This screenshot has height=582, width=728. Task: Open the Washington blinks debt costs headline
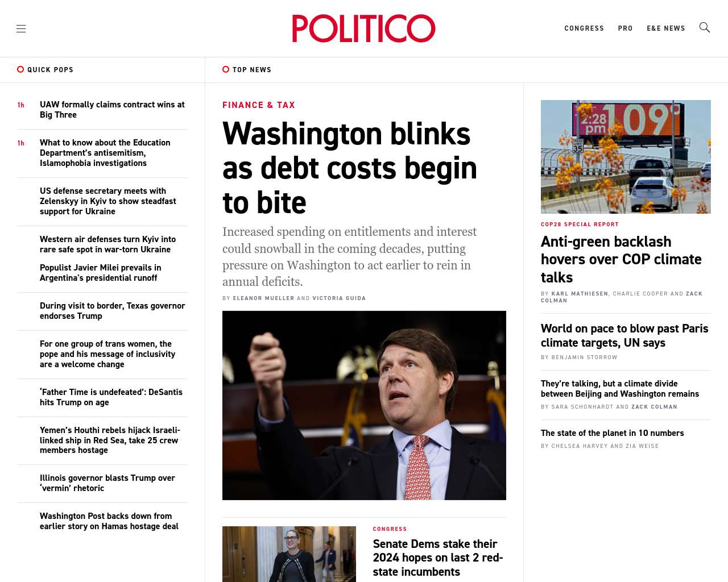point(350,168)
